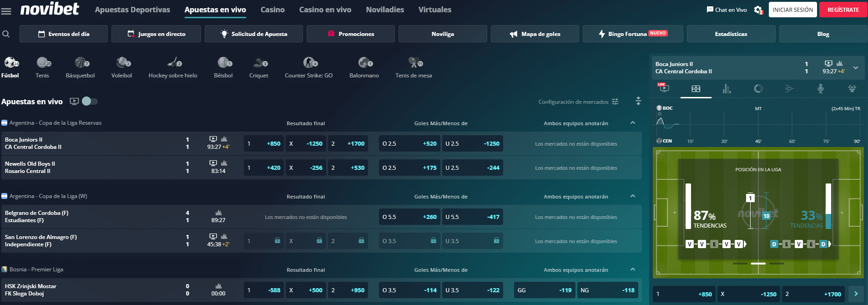Click REGÍSTRATE button
The height and width of the screenshot is (305, 868).
point(843,10)
